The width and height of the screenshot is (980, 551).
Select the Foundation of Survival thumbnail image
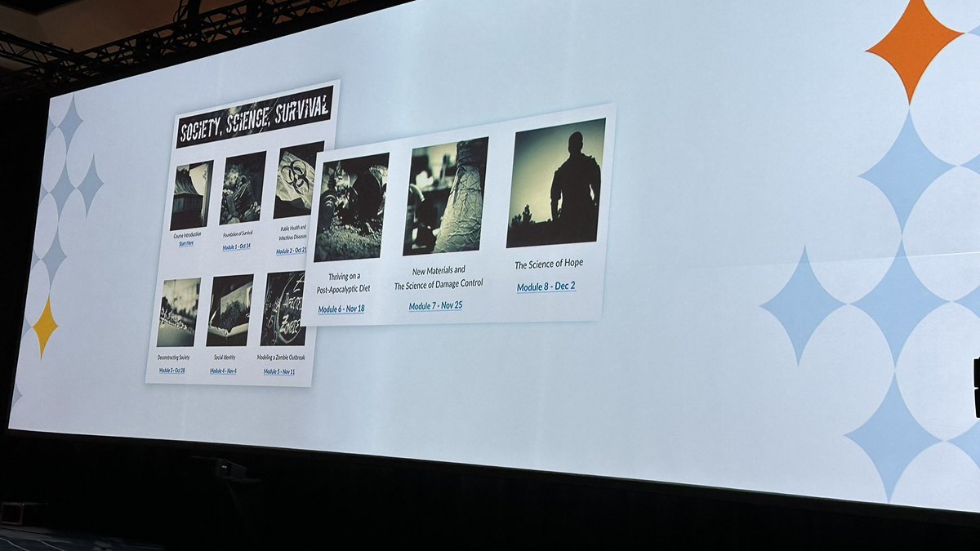coord(243,189)
